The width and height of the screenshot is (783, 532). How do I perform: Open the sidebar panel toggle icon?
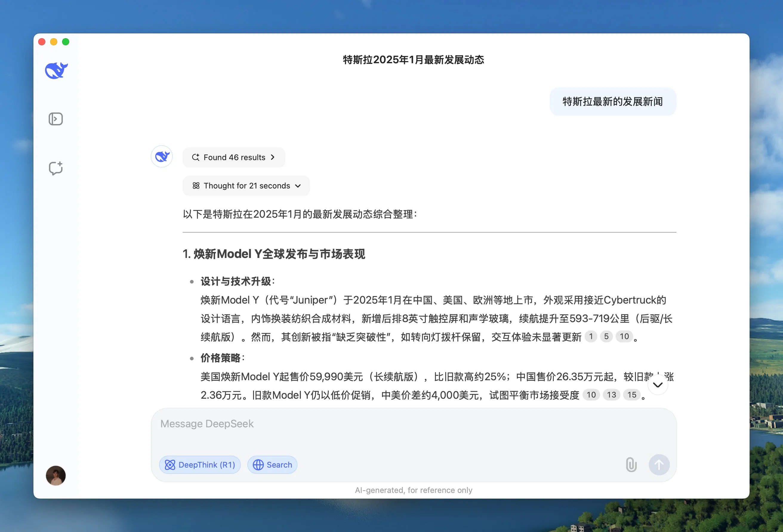56,119
